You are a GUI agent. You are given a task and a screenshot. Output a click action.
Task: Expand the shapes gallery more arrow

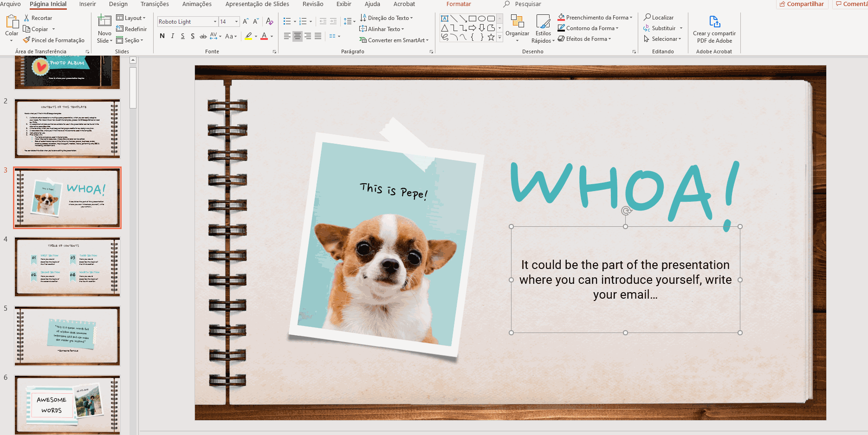pos(500,37)
